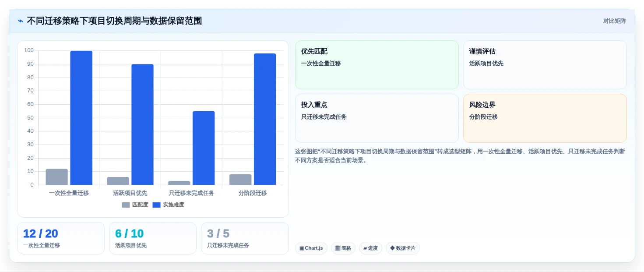Click the 对比矩阵 label in header
This screenshot has width=644, height=272.
[x=615, y=21]
